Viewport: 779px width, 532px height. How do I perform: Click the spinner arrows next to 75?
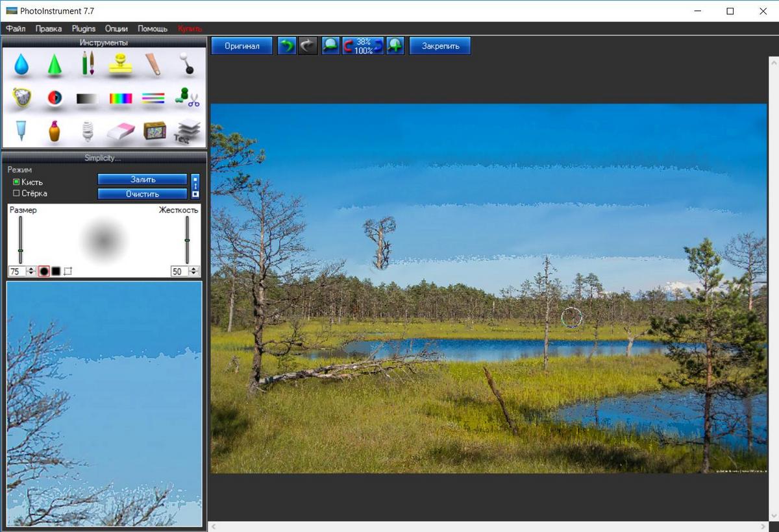pyautogui.click(x=31, y=271)
